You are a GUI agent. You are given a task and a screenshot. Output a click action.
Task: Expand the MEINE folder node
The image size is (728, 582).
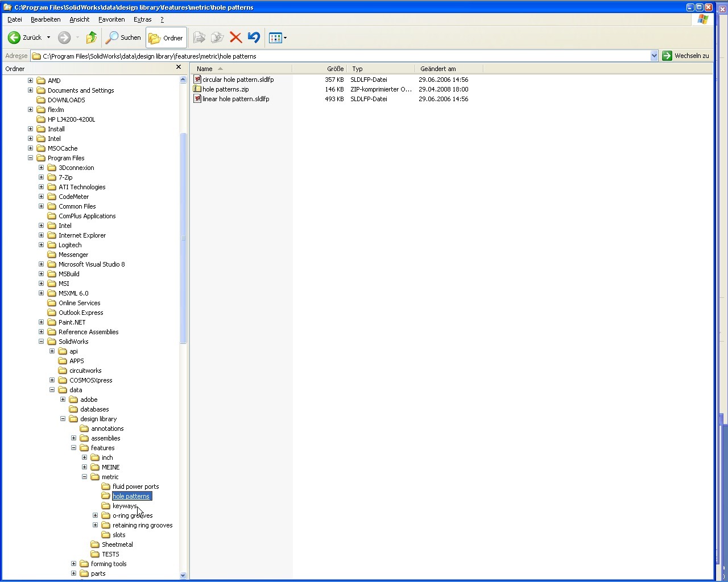coord(85,467)
